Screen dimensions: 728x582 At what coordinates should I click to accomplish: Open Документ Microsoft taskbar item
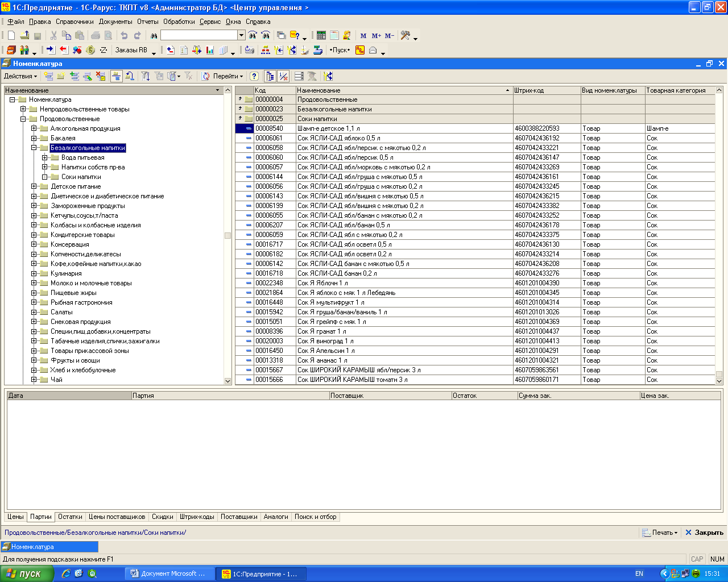pyautogui.click(x=170, y=574)
